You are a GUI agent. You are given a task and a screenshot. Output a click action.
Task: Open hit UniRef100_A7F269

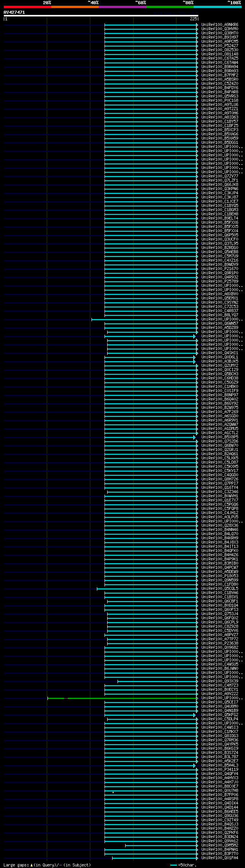point(220,412)
